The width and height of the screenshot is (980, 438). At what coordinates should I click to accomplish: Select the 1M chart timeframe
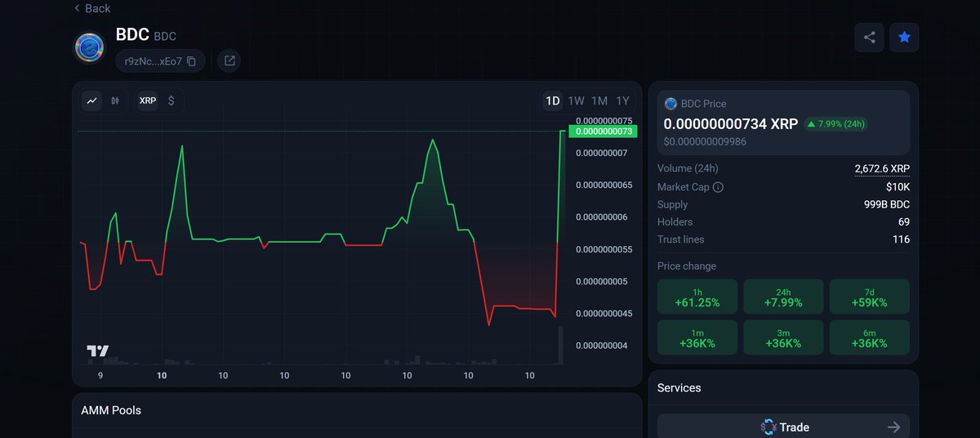click(599, 101)
